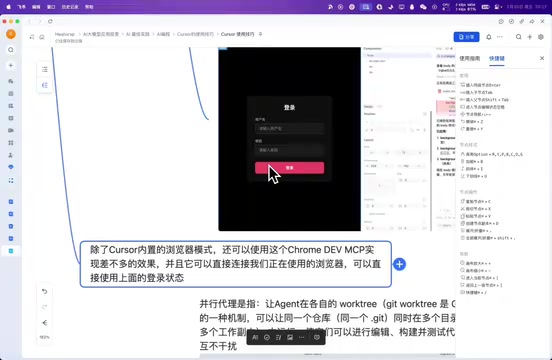The width and height of the screenshot is (552, 360).
Task: Switch to the 快捷键 tab
Action: click(497, 58)
